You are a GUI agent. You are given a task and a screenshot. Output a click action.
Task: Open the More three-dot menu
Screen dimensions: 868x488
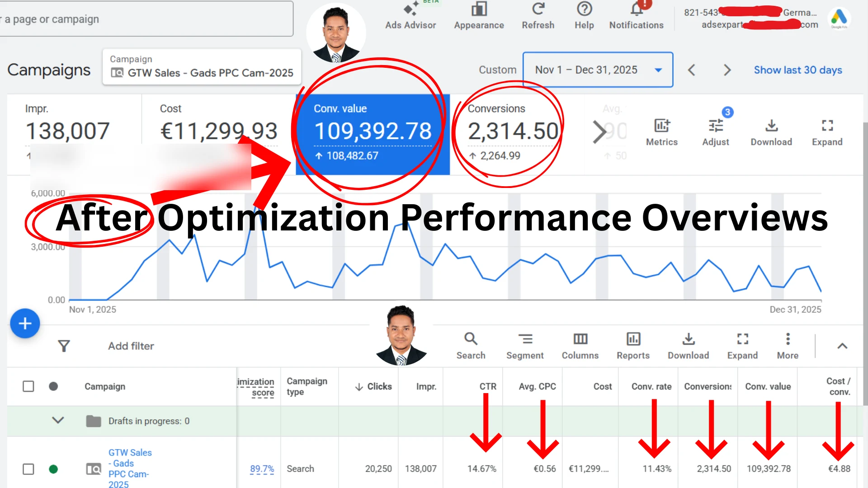coord(788,339)
